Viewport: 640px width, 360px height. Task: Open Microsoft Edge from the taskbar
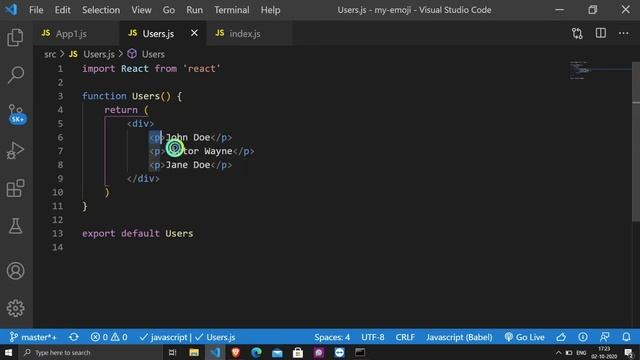point(256,352)
